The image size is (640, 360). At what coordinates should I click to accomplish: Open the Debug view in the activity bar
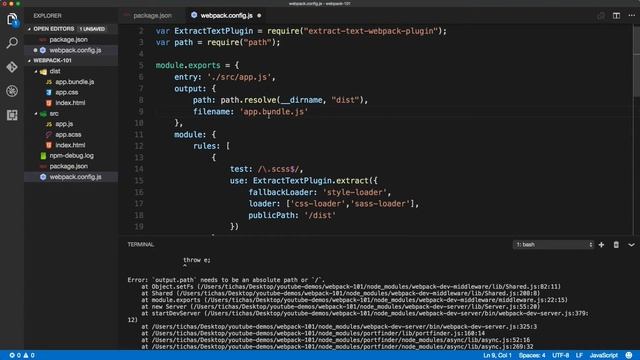[x=12, y=91]
